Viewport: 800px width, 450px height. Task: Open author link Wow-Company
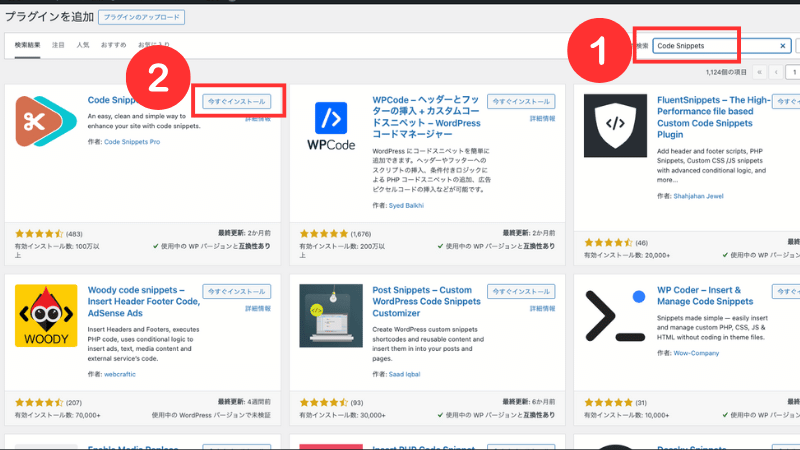pos(696,353)
